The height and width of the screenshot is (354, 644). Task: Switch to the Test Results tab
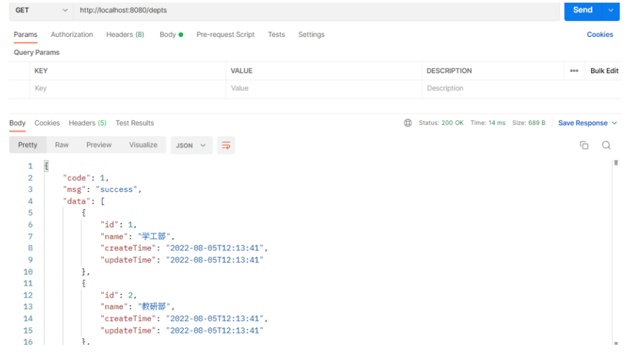[x=135, y=123]
